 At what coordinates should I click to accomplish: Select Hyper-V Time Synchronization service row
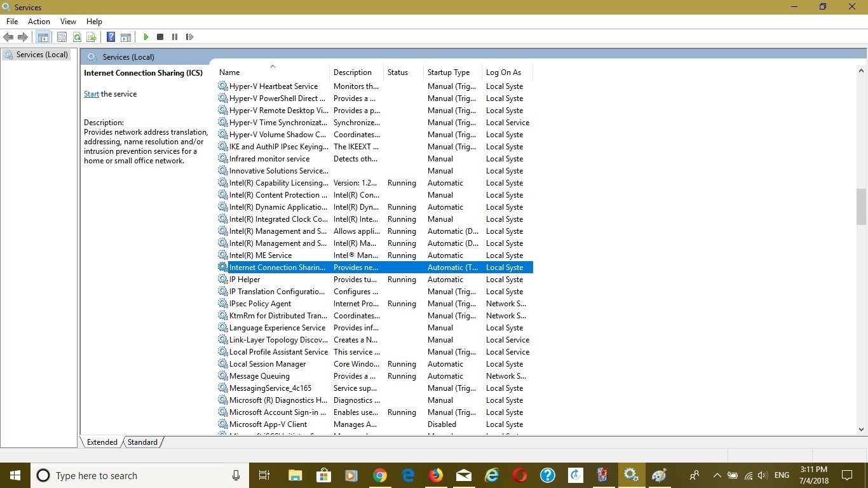pyautogui.click(x=375, y=123)
